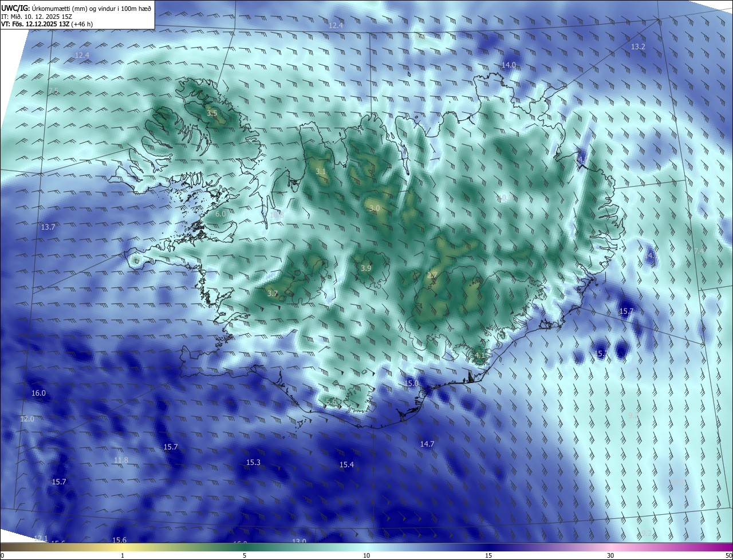Click the 'UWC/IG:' bold title label
The width and height of the screenshot is (733, 560).
[x=15, y=8]
